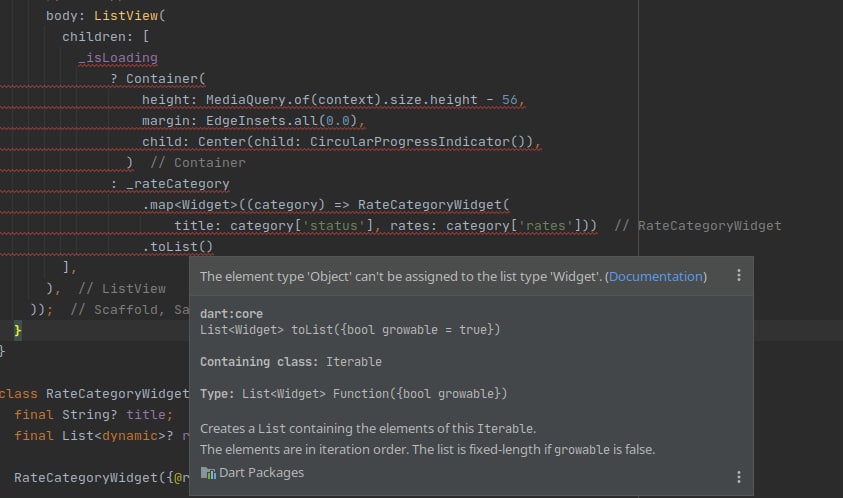Click '// Container' closing comment
The width and height of the screenshot is (843, 498).
197,162
